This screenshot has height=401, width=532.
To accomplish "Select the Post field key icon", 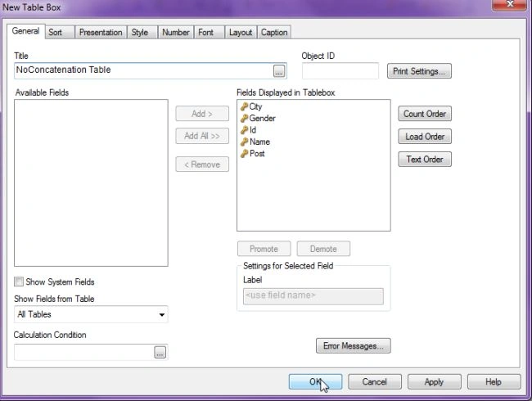I will click(244, 154).
